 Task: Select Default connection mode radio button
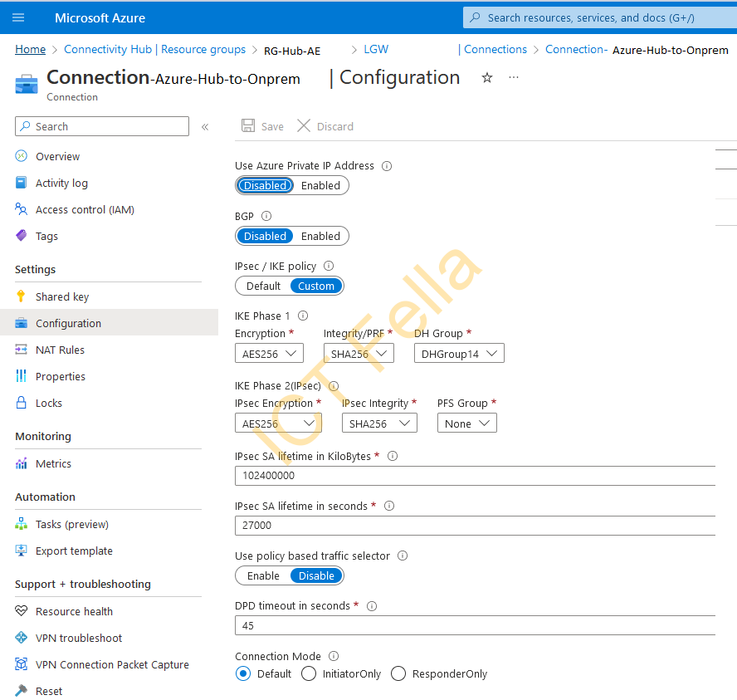(x=243, y=673)
